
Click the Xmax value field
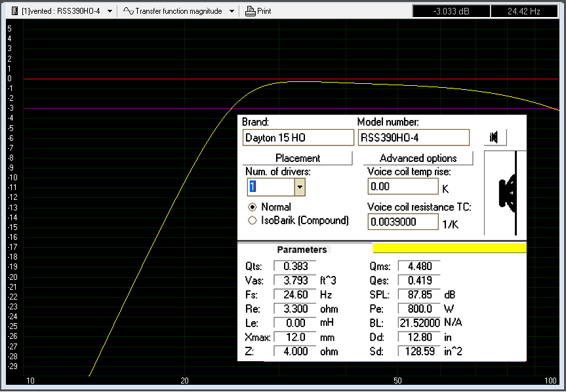pyautogui.click(x=295, y=337)
